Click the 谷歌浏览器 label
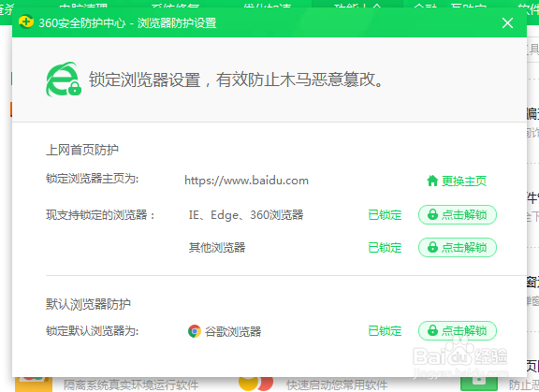This screenshot has width=539, height=392. click(233, 331)
